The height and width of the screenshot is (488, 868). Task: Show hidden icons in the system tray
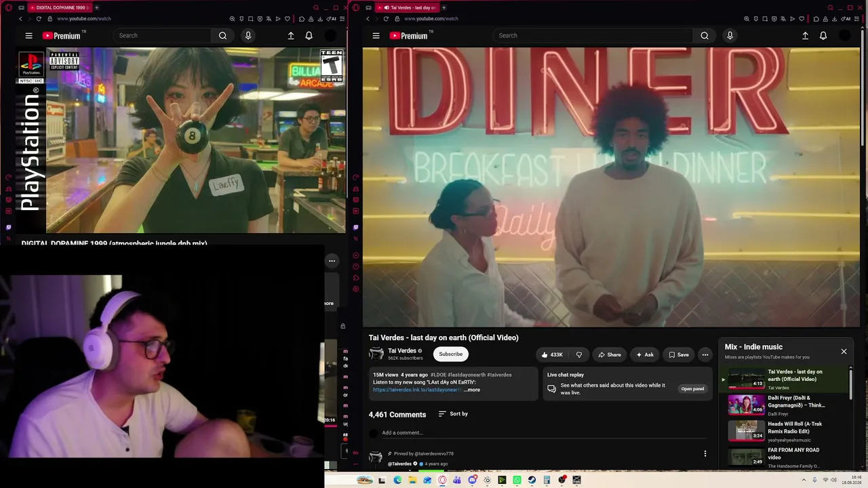[804, 480]
